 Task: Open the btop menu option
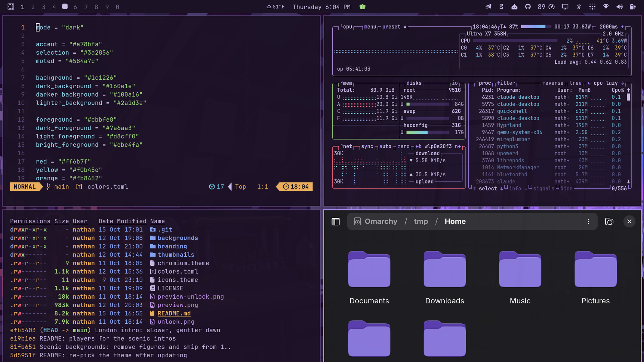[370, 27]
